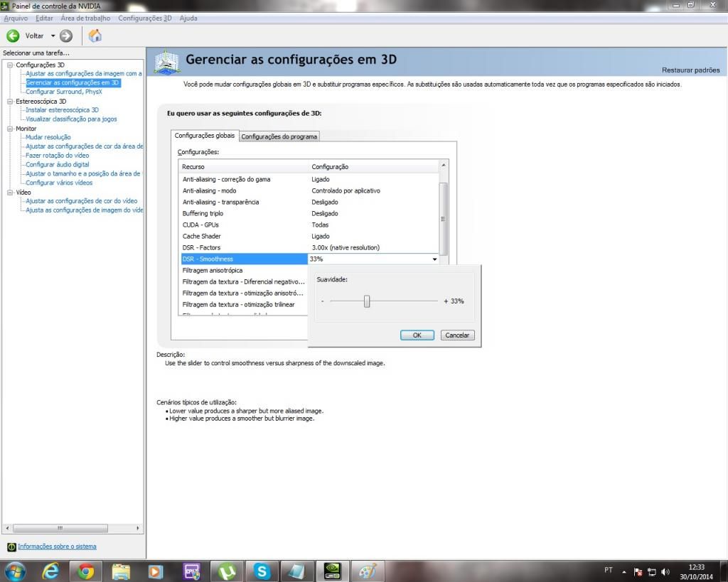The width and height of the screenshot is (728, 582).
Task: Click the settings list scroll-up arrow
Action: click(x=444, y=166)
